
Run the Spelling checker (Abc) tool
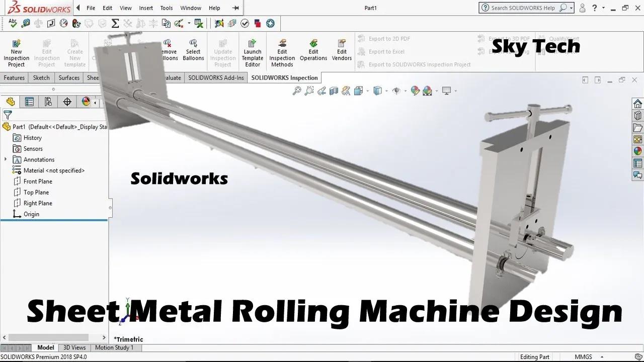coord(13,23)
